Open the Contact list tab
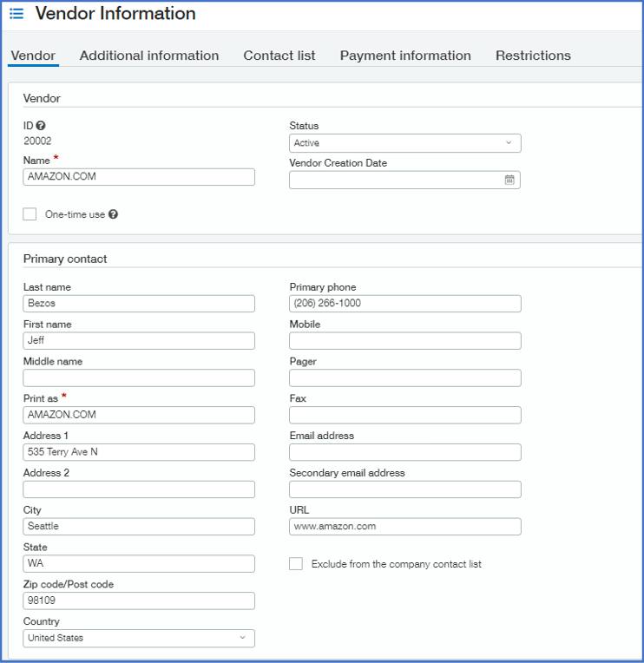644x663 pixels. (x=279, y=56)
